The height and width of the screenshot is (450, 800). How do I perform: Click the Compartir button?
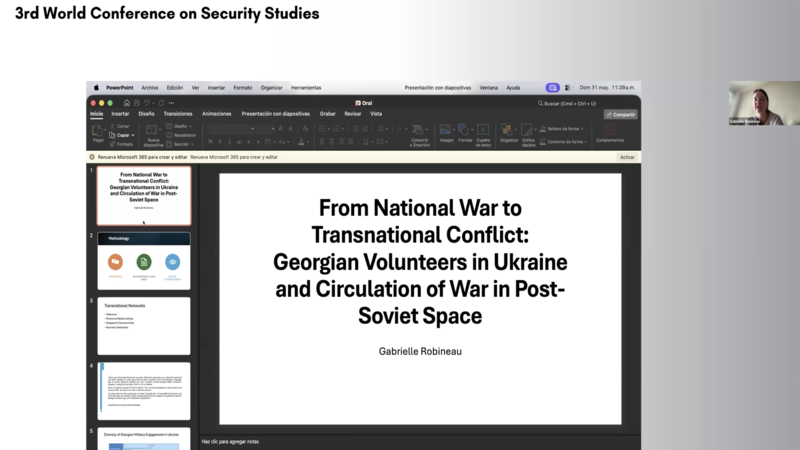pyautogui.click(x=620, y=115)
